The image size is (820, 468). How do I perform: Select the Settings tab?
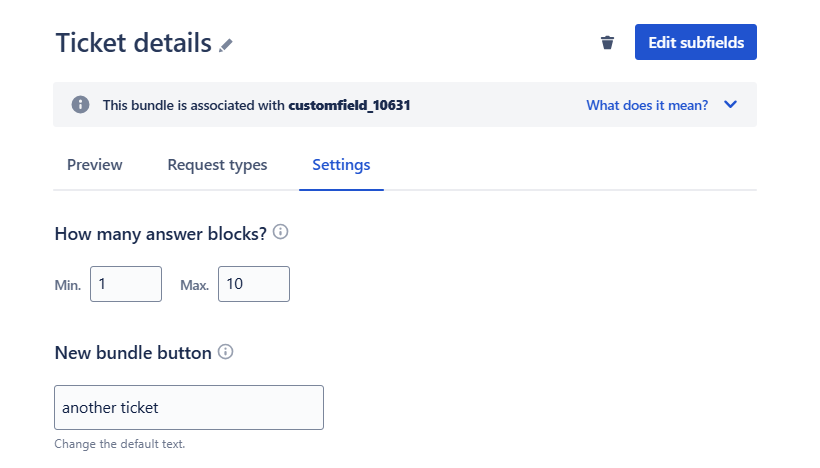point(341,165)
